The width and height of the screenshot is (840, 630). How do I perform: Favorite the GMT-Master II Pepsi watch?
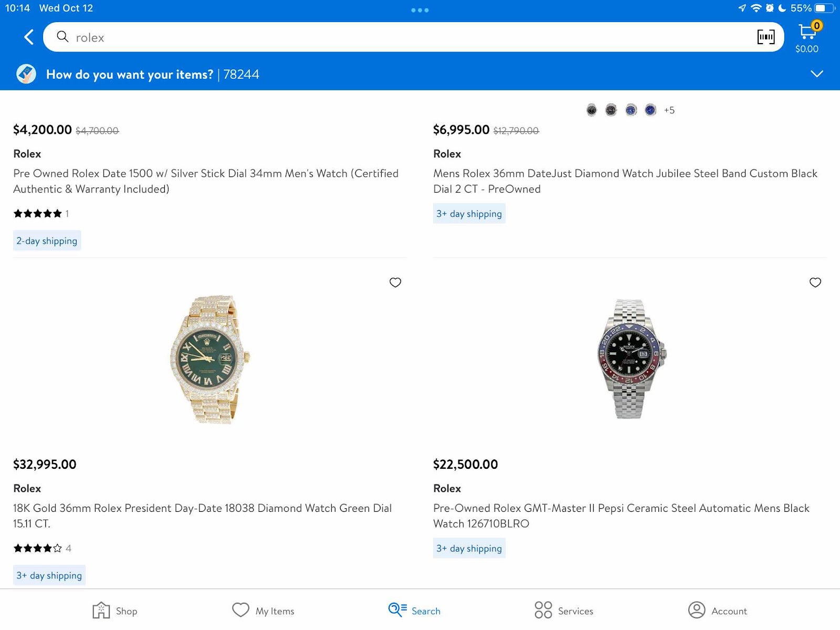tap(815, 282)
